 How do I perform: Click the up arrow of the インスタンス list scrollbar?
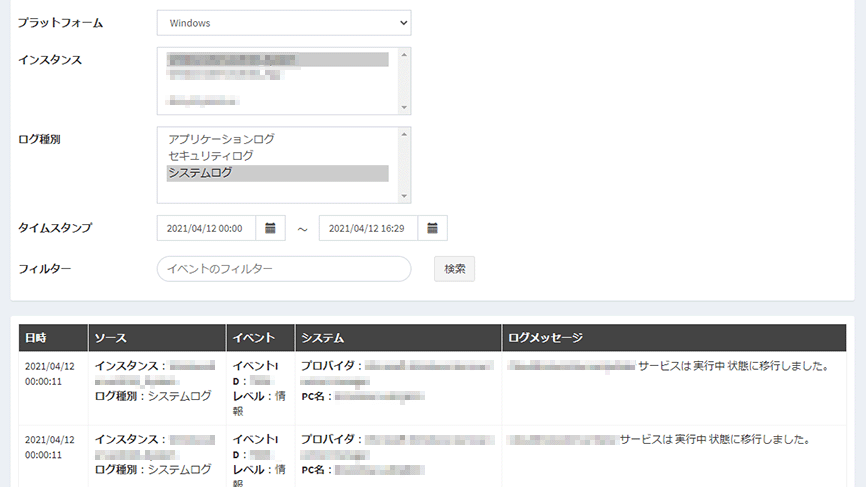click(404, 55)
